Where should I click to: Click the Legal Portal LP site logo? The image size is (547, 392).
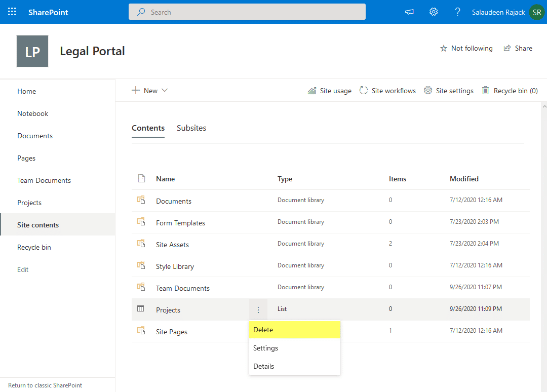[x=32, y=51]
